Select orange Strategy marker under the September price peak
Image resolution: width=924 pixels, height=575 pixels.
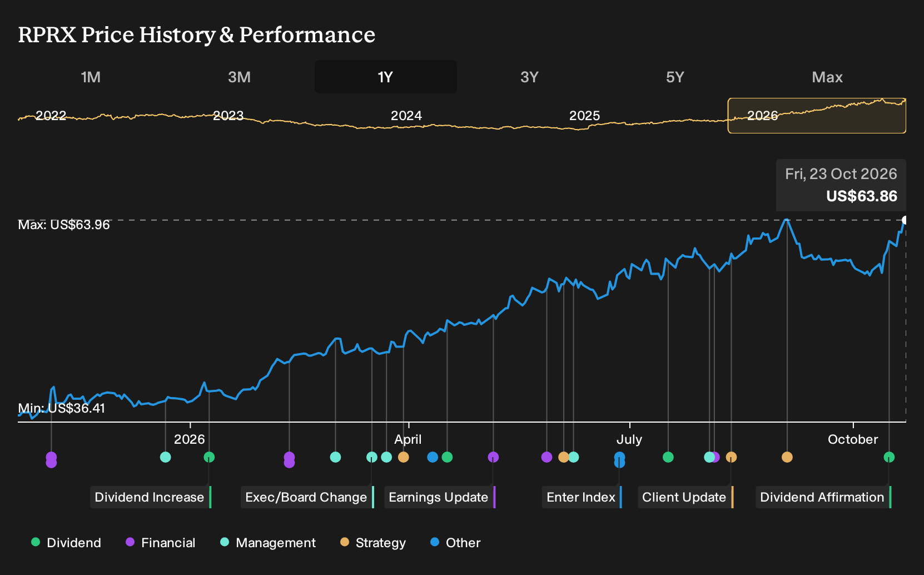tap(787, 457)
